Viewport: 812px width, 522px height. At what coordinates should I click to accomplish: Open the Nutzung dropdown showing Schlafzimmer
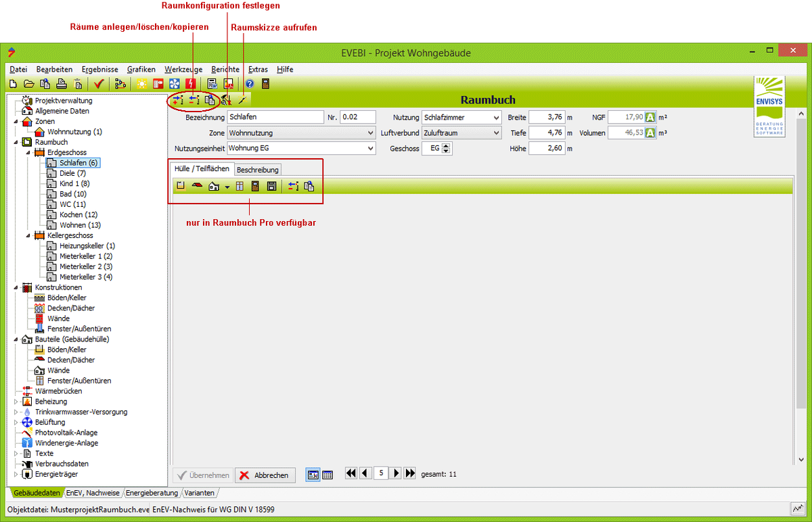coord(461,117)
